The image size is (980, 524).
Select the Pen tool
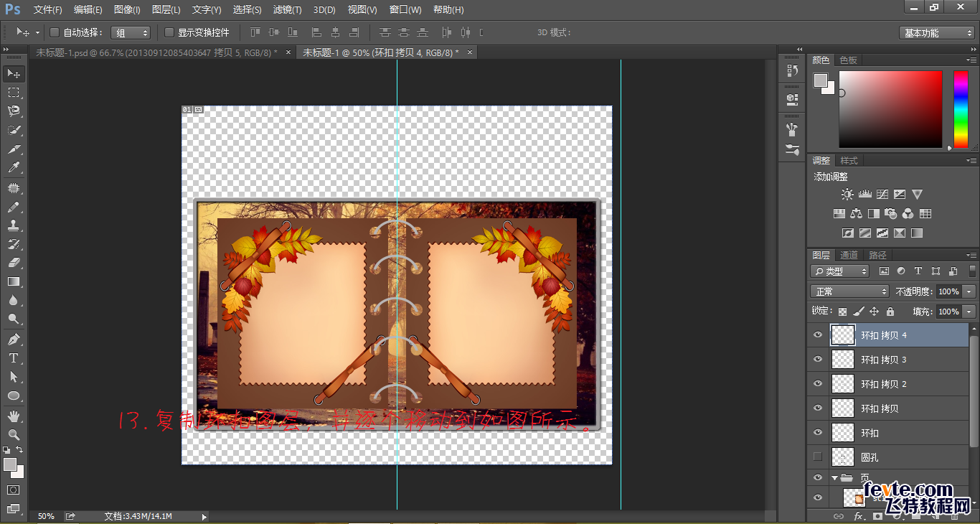click(x=14, y=339)
